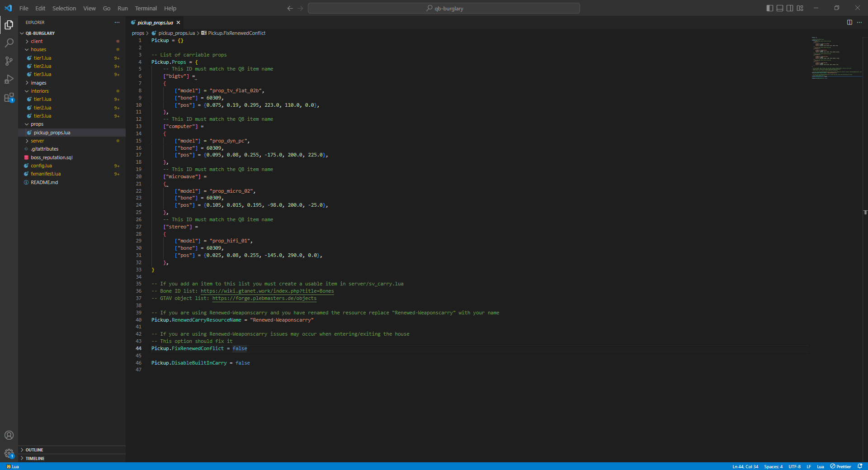868x470 pixels.
Task: Collapse the QB-BURGLARY root folder
Action: pyautogui.click(x=72, y=33)
